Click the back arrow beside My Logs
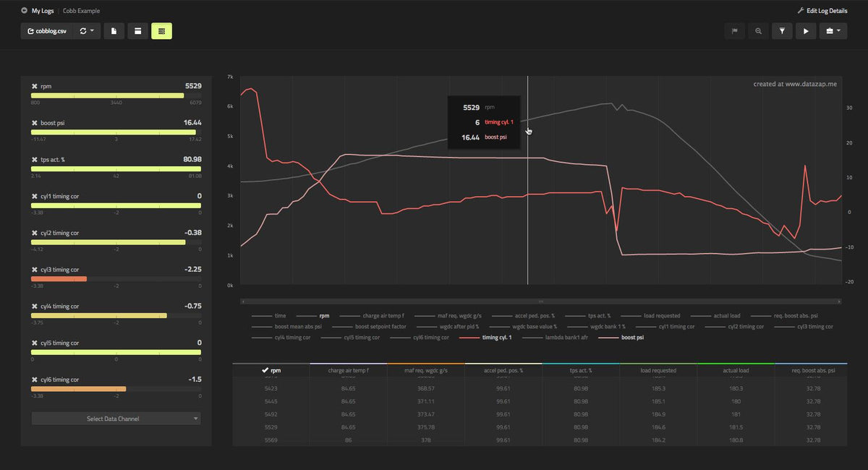Image resolution: width=868 pixels, height=470 pixels. pyautogui.click(x=25, y=11)
